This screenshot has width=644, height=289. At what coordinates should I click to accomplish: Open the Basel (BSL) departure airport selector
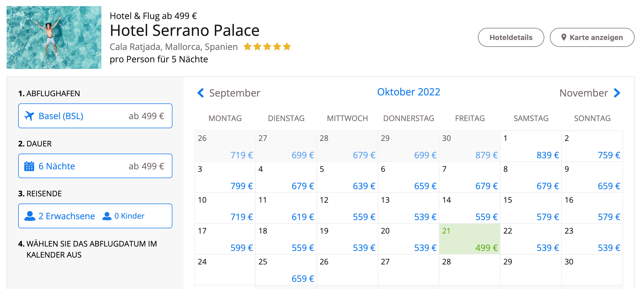[x=95, y=116]
